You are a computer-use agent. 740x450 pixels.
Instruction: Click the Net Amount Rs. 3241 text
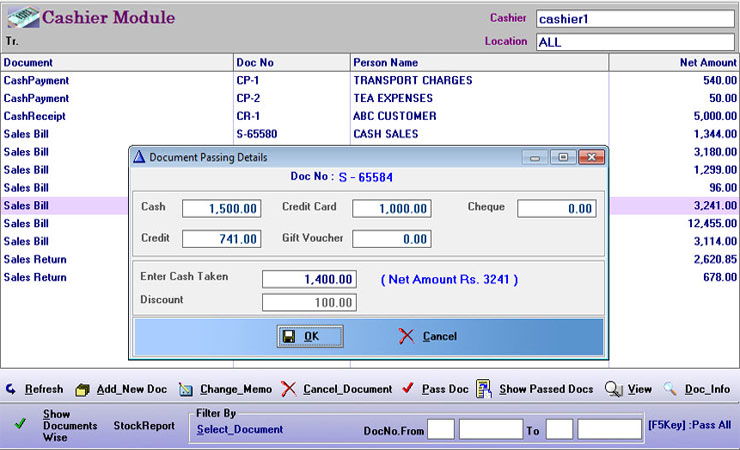(x=449, y=280)
